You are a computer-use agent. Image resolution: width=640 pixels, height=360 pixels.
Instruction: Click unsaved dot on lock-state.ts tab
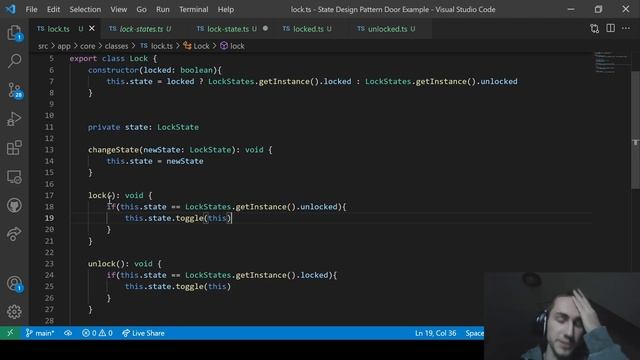[x=266, y=29]
